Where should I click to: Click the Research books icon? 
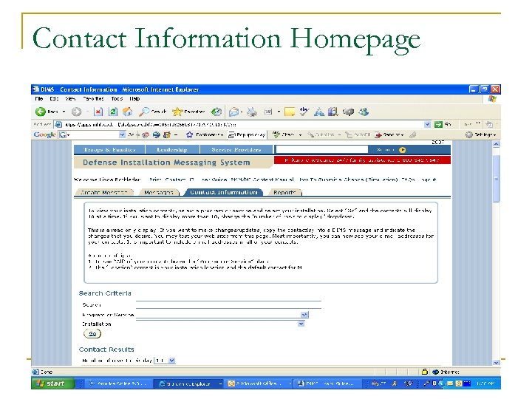coord(333,112)
